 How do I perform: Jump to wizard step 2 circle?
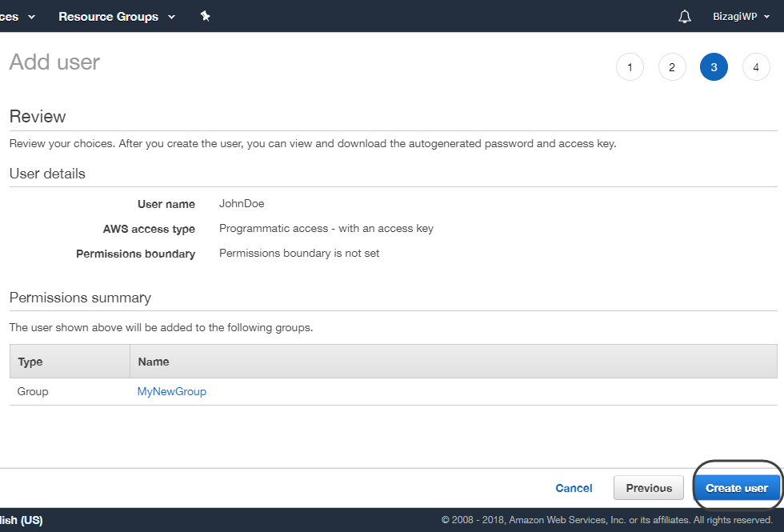tap(672, 67)
